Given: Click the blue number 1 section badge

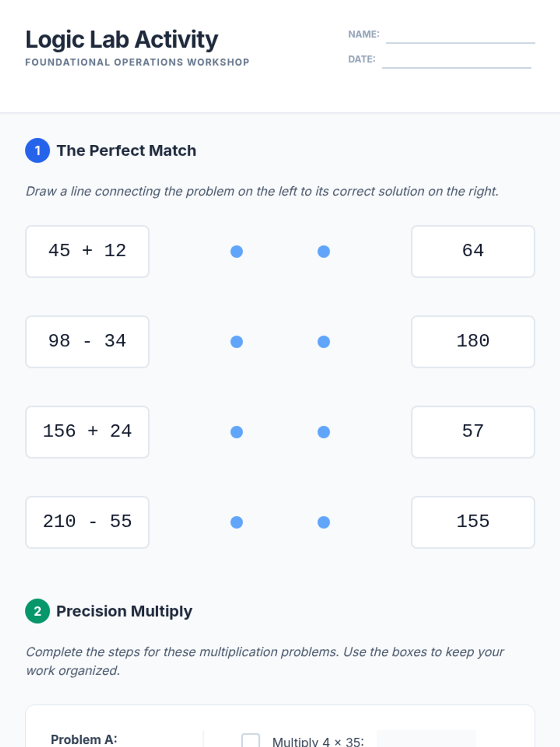Looking at the screenshot, I should tap(37, 150).
